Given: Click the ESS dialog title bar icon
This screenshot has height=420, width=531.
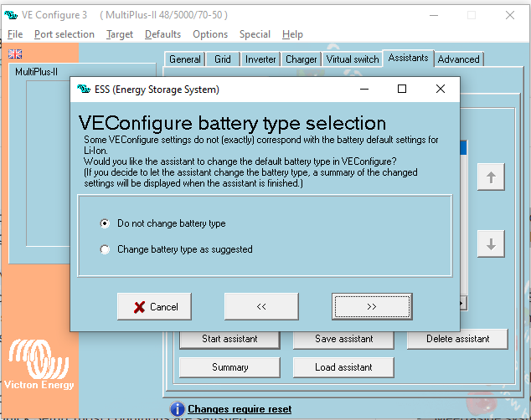Looking at the screenshot, I should click(x=84, y=89).
